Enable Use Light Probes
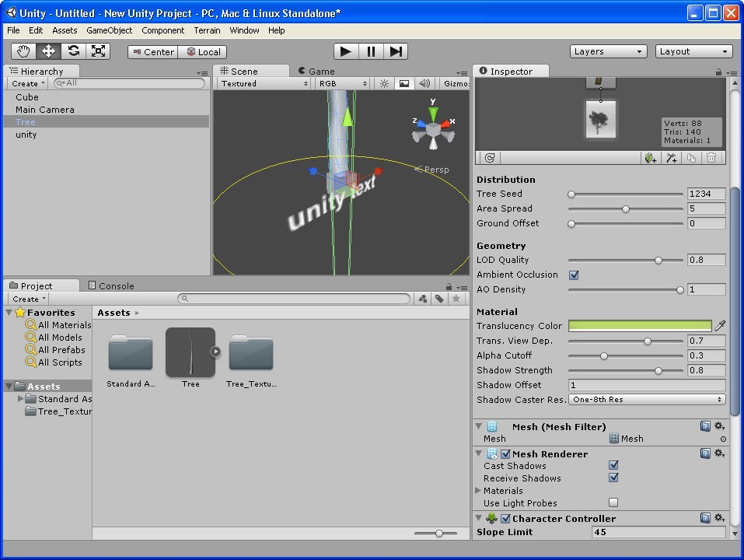 pyautogui.click(x=613, y=502)
